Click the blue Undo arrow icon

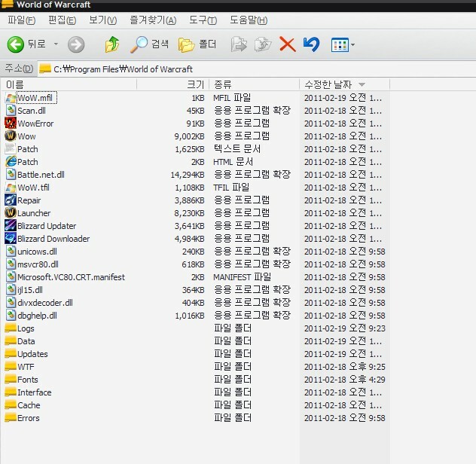pyautogui.click(x=311, y=44)
